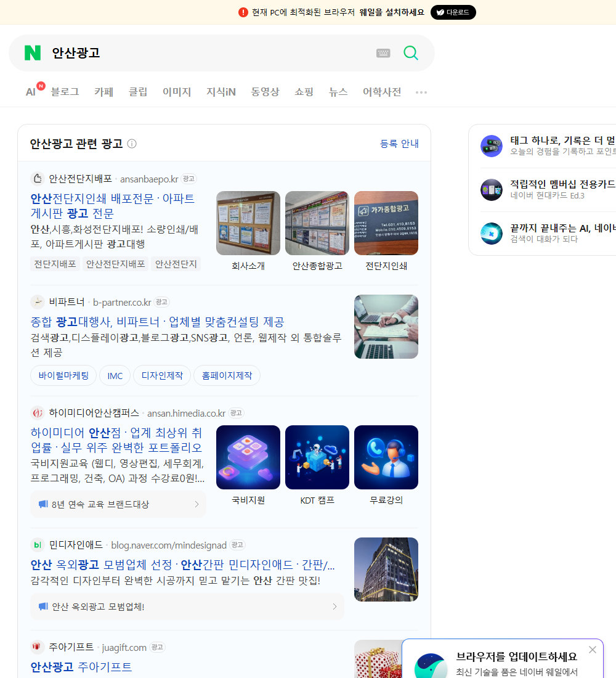Open the 주아기프트 gift box thumbnail

(378, 659)
